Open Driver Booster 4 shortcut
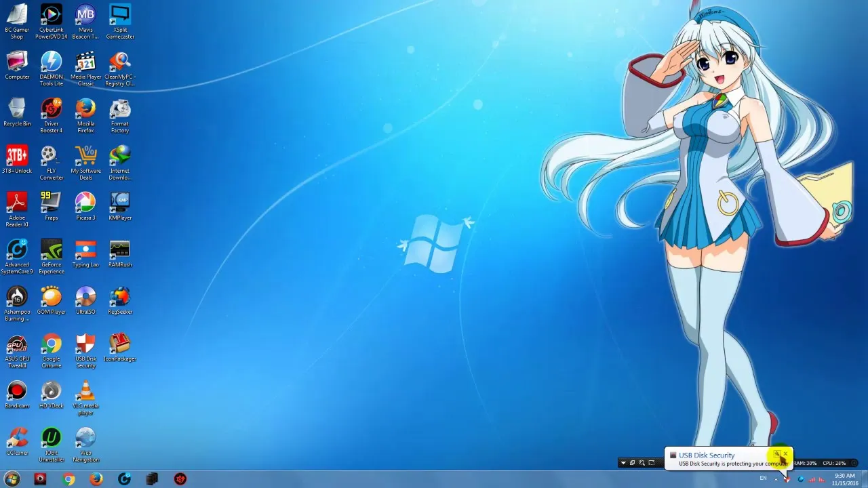 pos(52,115)
